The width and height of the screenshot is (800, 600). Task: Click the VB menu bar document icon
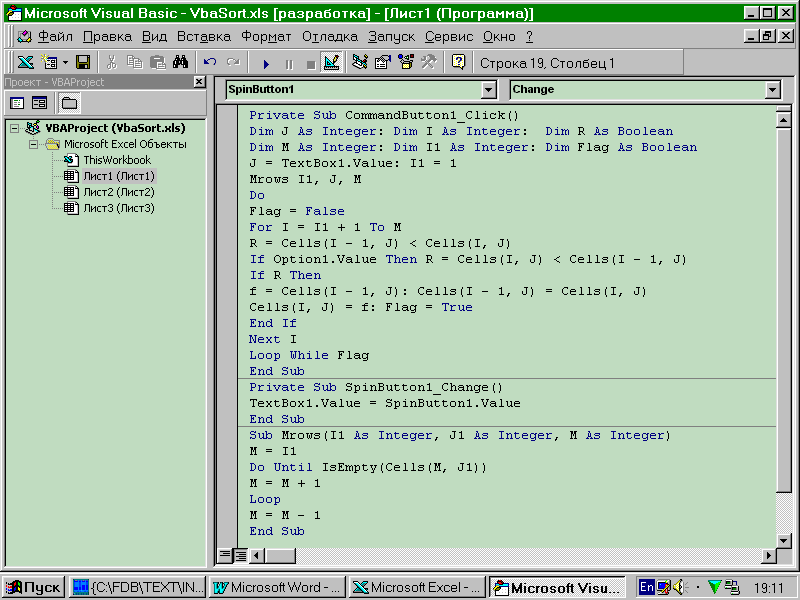tap(24, 37)
